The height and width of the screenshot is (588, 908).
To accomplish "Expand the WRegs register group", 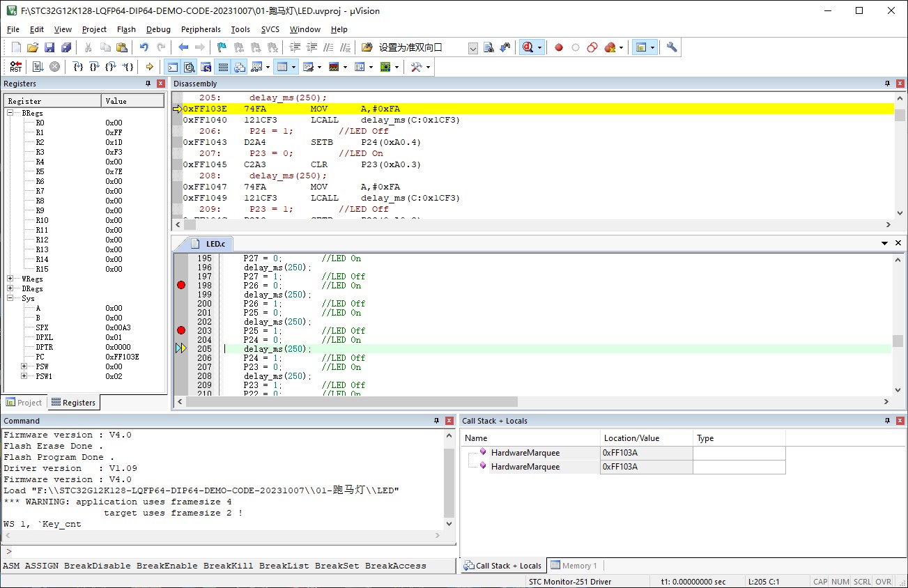I will click(11, 279).
